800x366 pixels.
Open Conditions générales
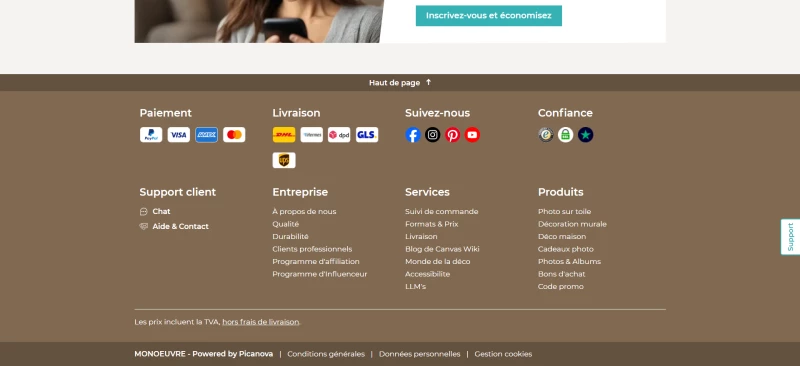pos(326,354)
